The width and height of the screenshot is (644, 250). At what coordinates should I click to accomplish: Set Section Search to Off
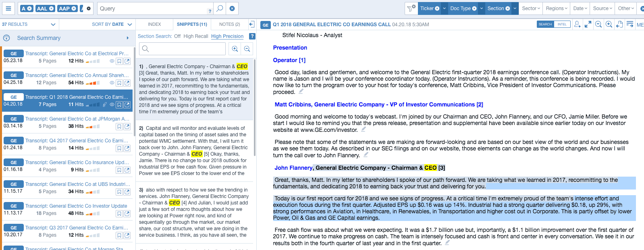(177, 36)
